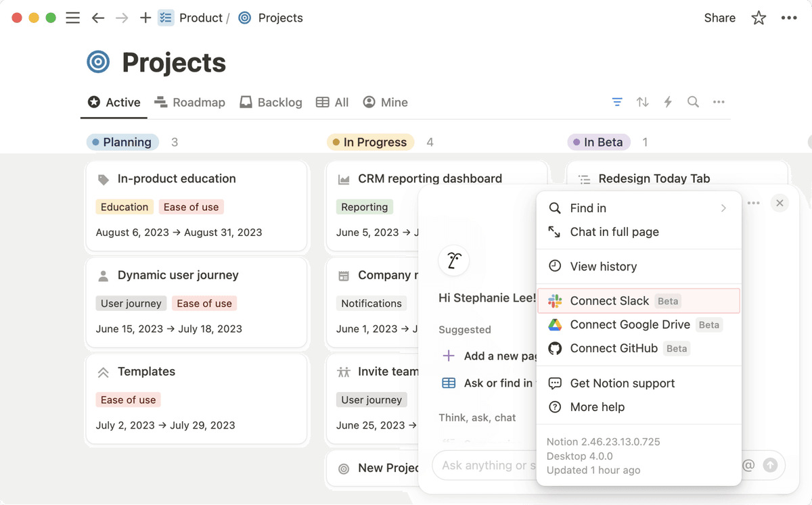The image size is (812, 505).
Task: Open the filter icon in view toolbar
Action: (x=617, y=102)
